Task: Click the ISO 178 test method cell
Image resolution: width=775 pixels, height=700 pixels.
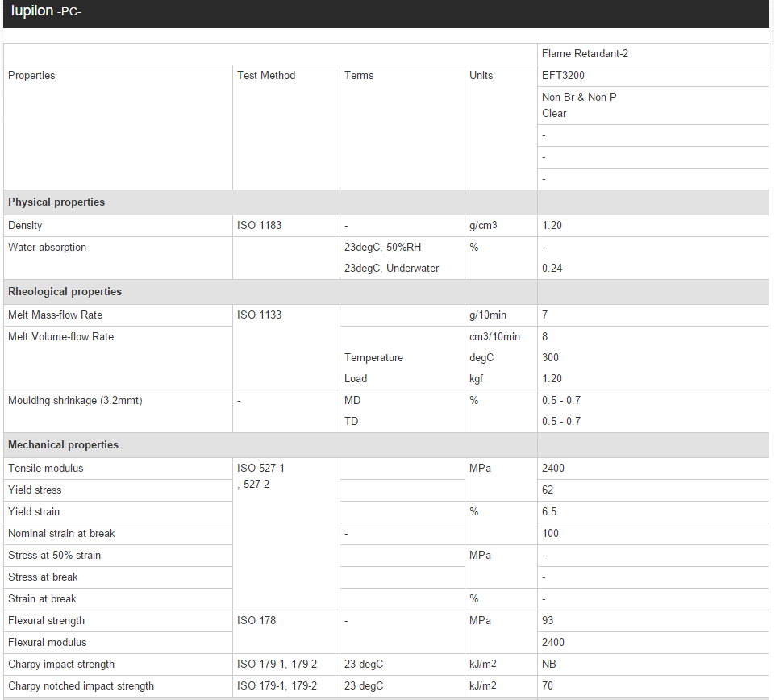Action: click(256, 621)
